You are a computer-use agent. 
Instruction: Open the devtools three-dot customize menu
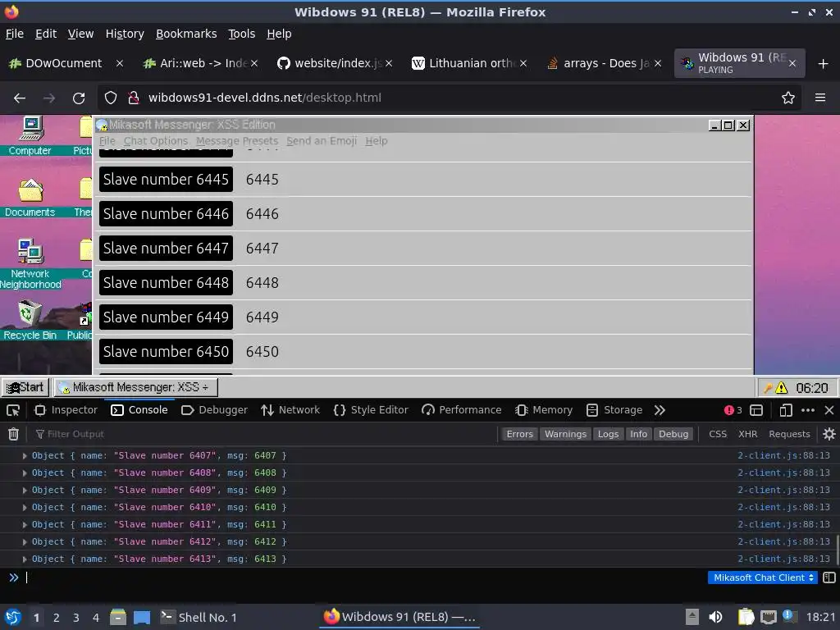click(808, 410)
